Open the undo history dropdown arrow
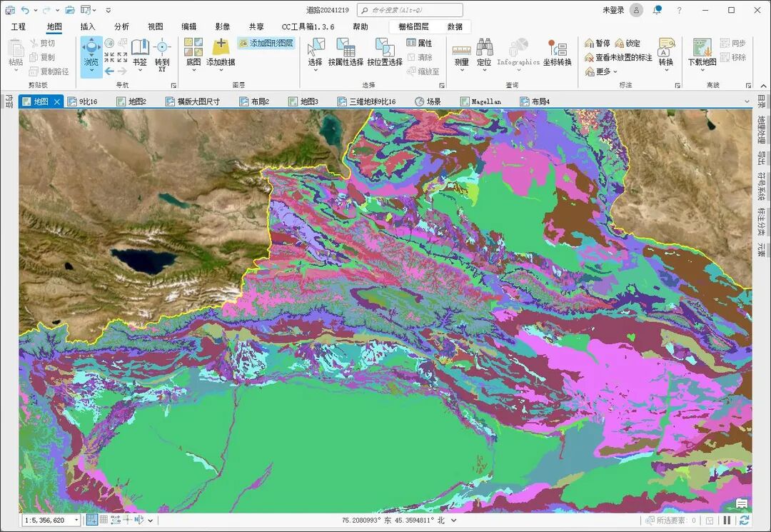This screenshot has height=532, width=771. point(36,10)
